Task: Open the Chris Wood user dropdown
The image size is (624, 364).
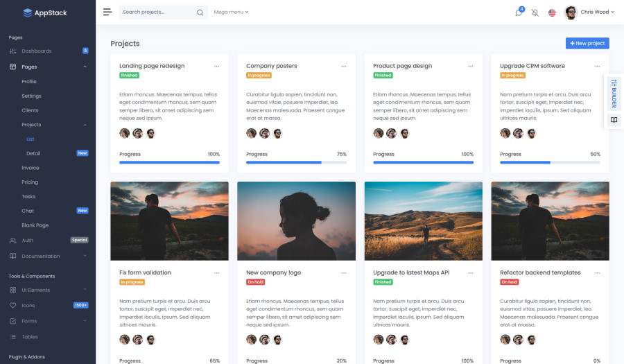Action: click(x=587, y=12)
